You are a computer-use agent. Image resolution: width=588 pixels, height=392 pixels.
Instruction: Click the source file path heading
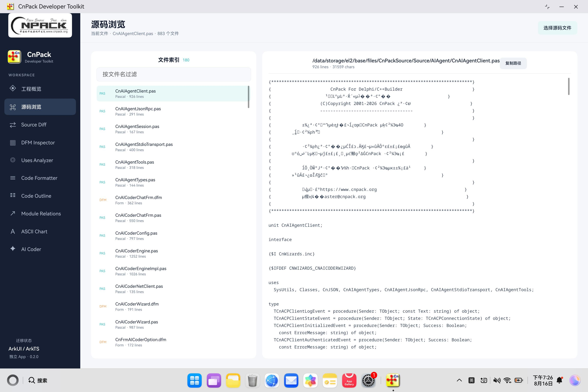406,60
